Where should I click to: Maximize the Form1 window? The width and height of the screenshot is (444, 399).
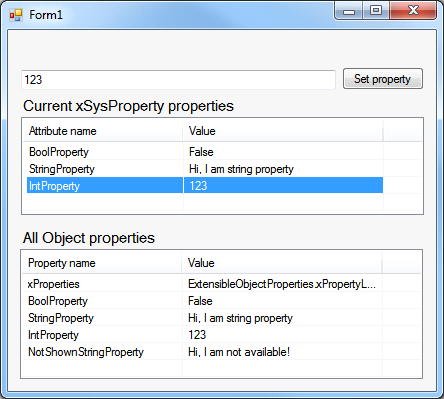[376, 11]
